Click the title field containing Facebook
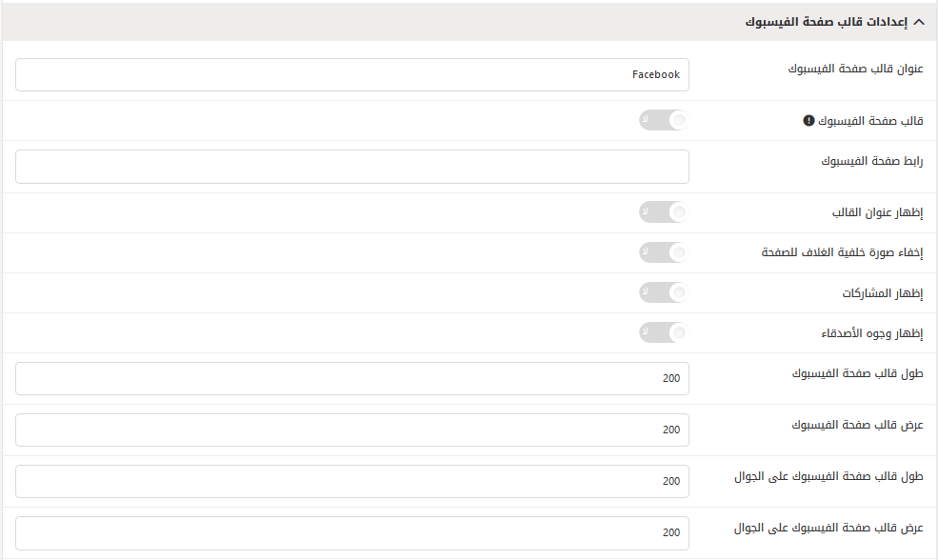938x560 pixels. pos(352,75)
